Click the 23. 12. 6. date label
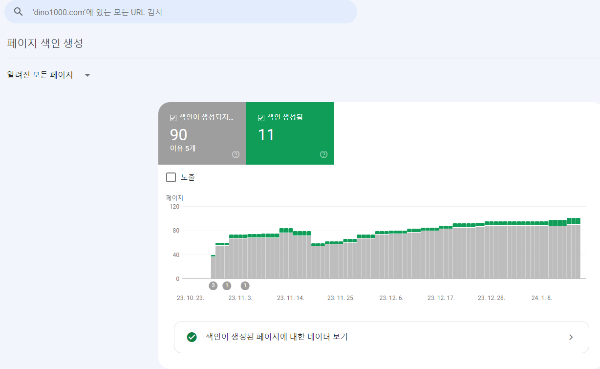Screen dimensions: 600x369 391,298
